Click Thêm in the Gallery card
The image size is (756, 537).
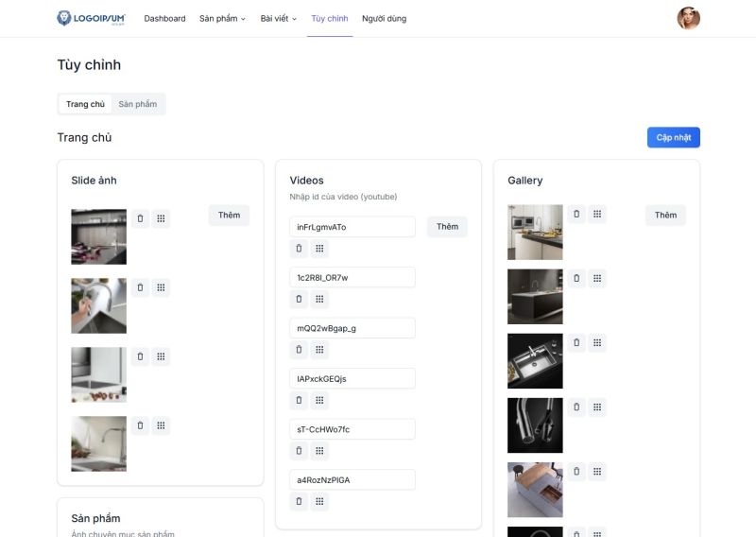pyautogui.click(x=665, y=215)
